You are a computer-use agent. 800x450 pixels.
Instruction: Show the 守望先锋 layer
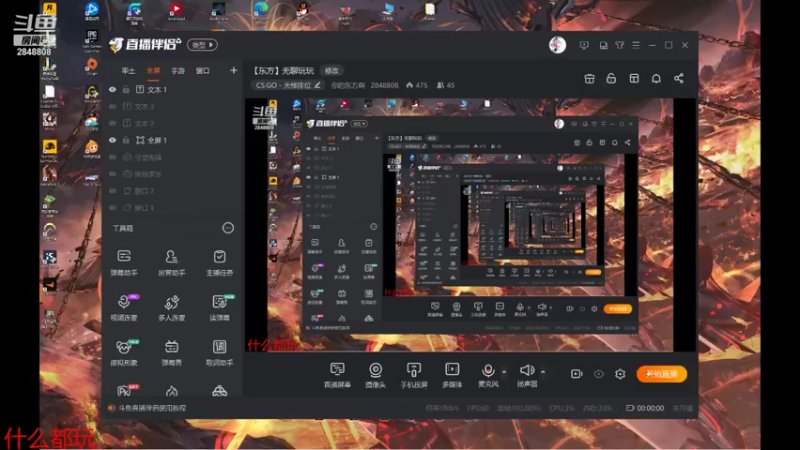click(113, 157)
